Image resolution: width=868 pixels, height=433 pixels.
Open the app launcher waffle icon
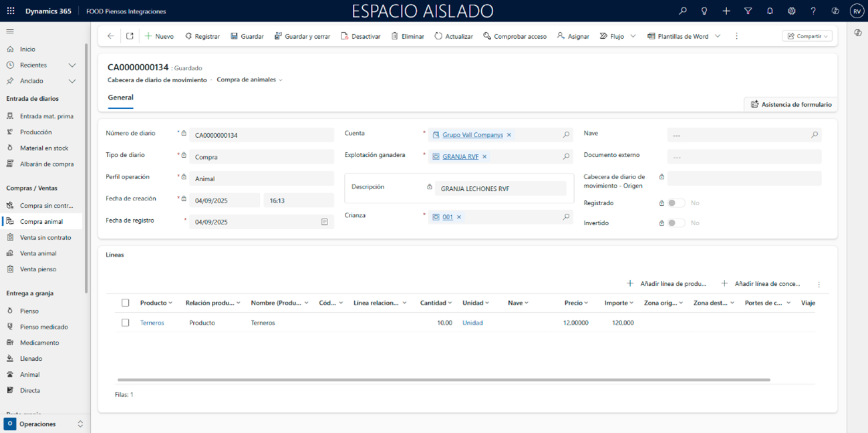[11, 11]
